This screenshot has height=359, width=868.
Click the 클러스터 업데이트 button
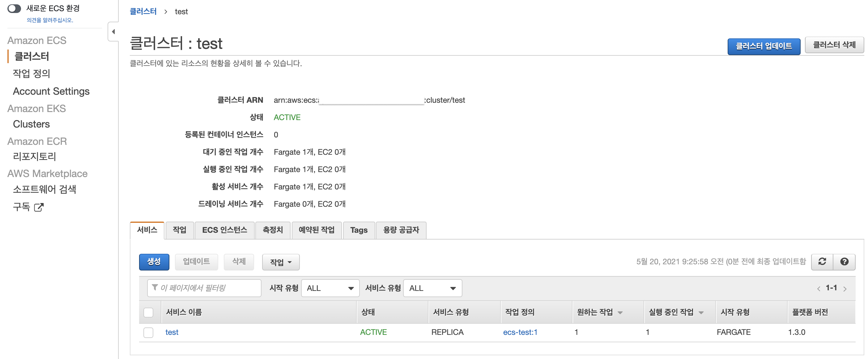pyautogui.click(x=763, y=46)
